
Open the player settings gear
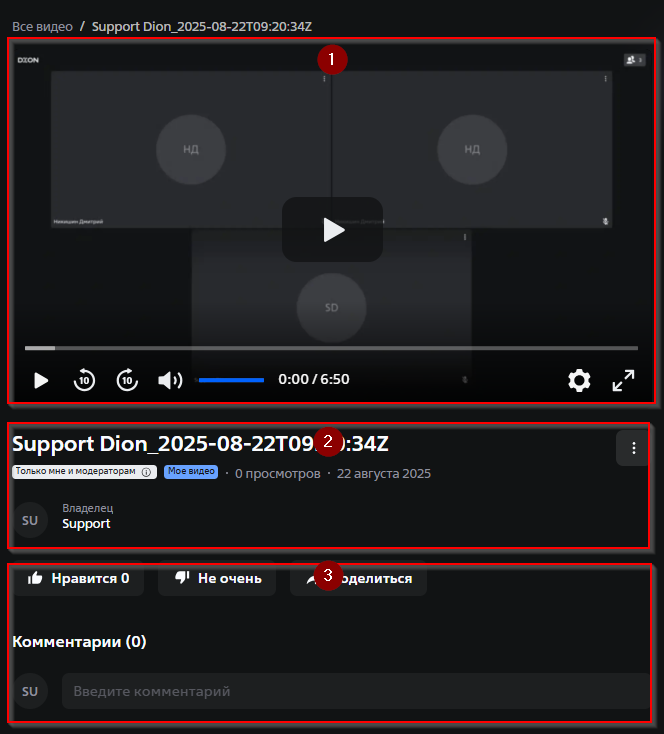[x=579, y=380]
